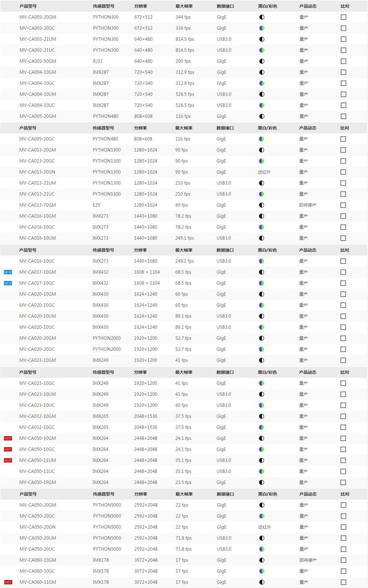Image resolution: width=368 pixels, height=588 pixels.
Task: Click the monochrome icon for MV-CA023-10GM
Action: [261, 360]
